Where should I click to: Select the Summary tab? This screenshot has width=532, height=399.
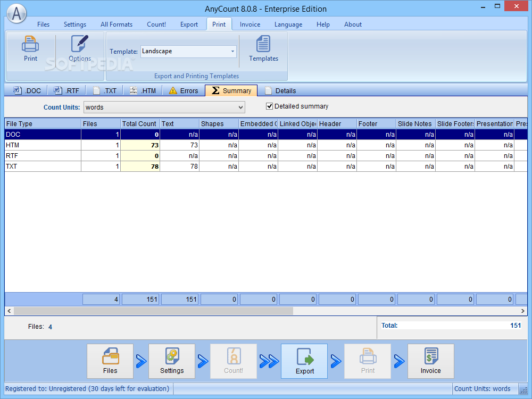coord(231,90)
